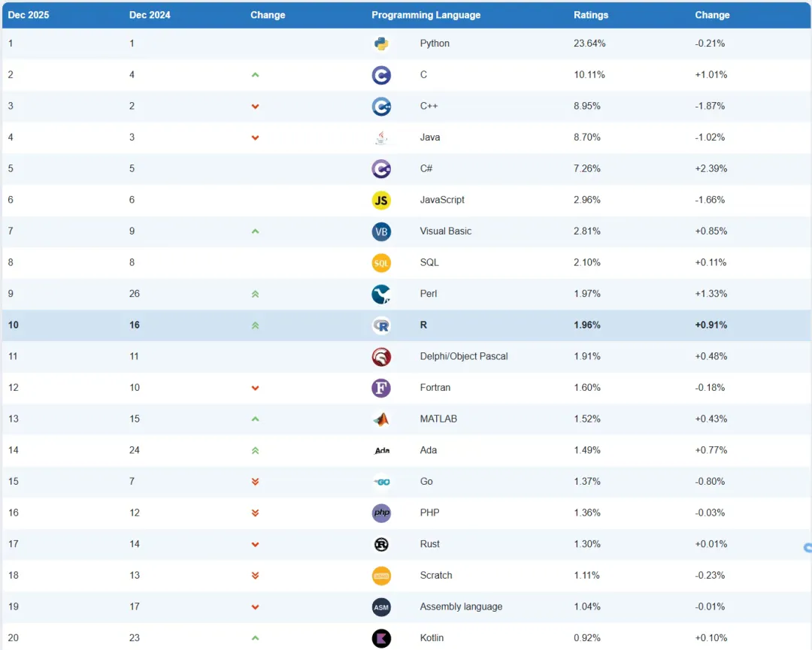812x650 pixels.
Task: Click the JavaScript JS logo icon
Action: click(381, 200)
